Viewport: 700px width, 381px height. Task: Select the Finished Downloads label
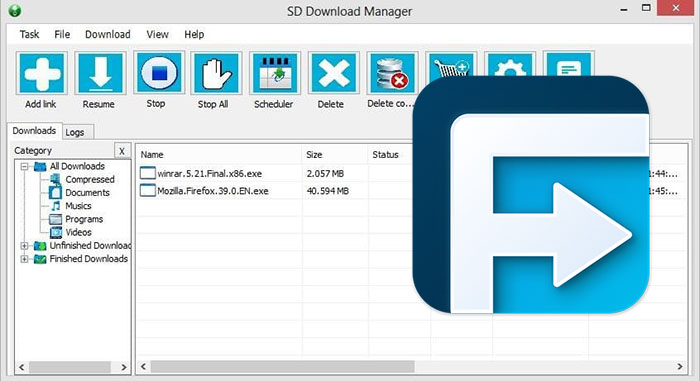tap(88, 259)
